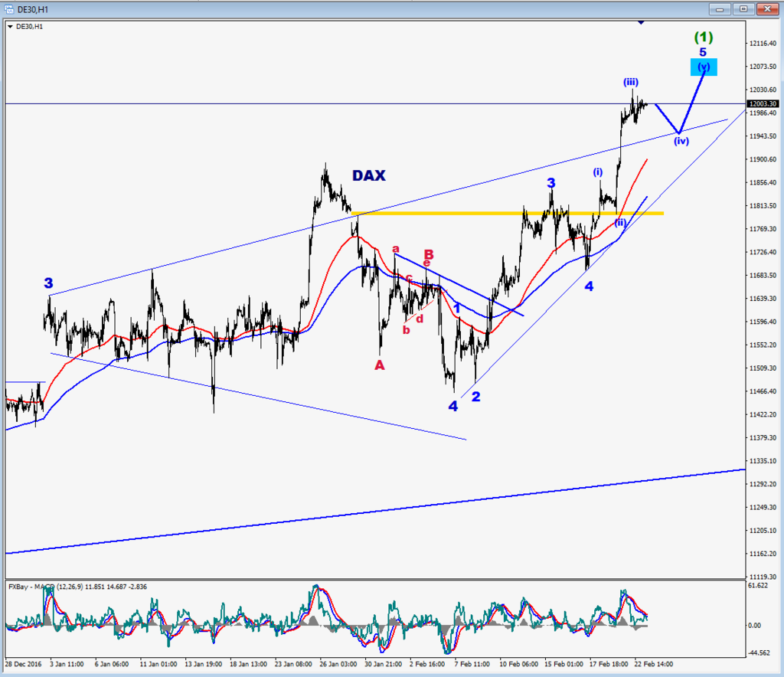The image size is (784, 677).
Task: Select the (iii) wave label
Action: tap(631, 82)
